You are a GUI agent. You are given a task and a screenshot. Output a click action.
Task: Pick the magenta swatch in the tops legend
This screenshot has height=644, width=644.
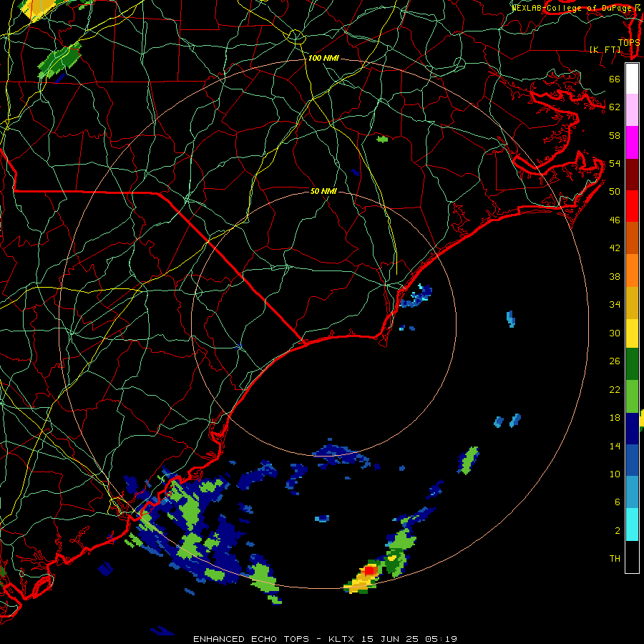point(632,142)
